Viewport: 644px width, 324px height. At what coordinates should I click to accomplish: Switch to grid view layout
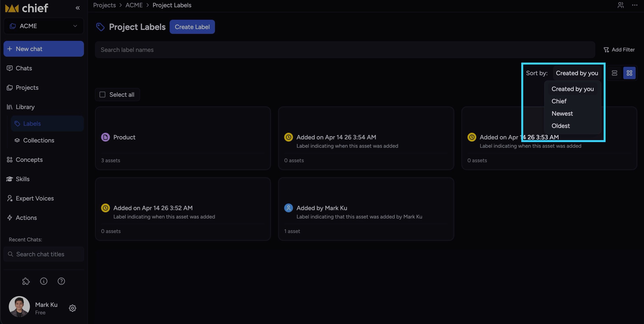click(629, 73)
